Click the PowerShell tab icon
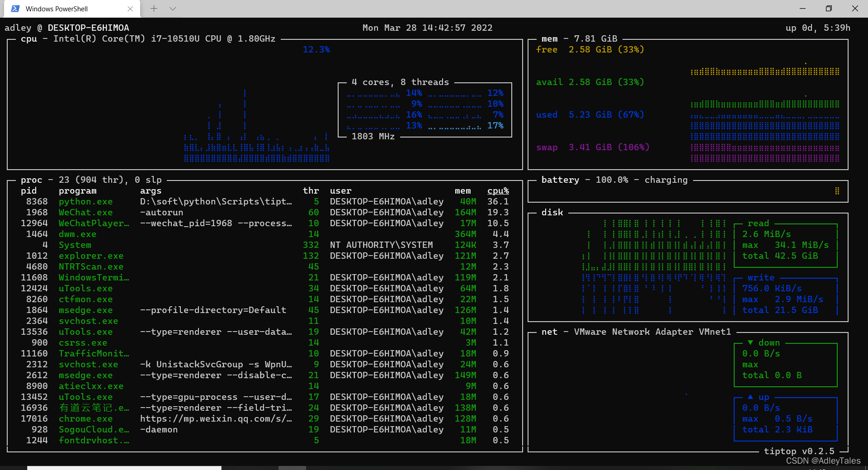The height and width of the screenshot is (470, 868). point(15,9)
